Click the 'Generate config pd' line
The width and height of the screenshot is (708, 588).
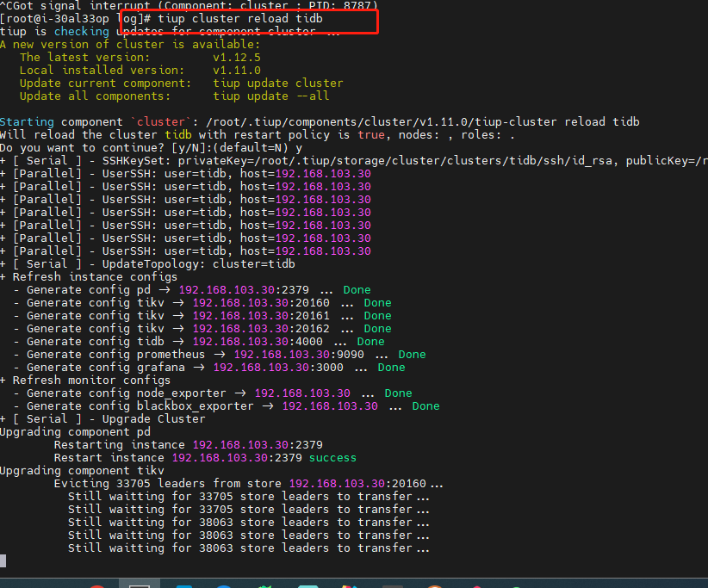click(192, 290)
